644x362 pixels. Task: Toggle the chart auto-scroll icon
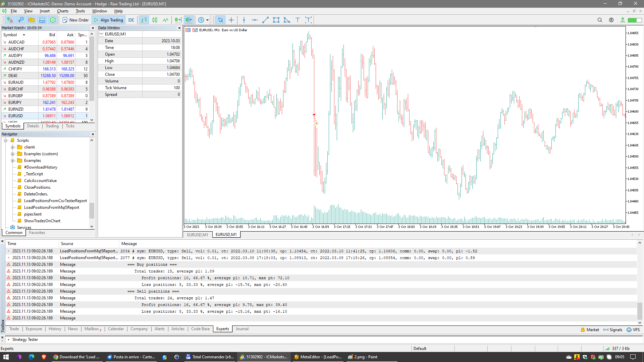point(178,20)
